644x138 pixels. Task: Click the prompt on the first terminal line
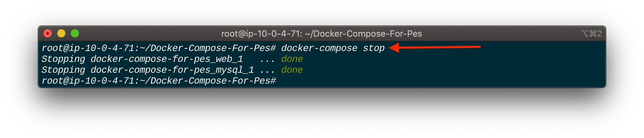tap(159, 48)
